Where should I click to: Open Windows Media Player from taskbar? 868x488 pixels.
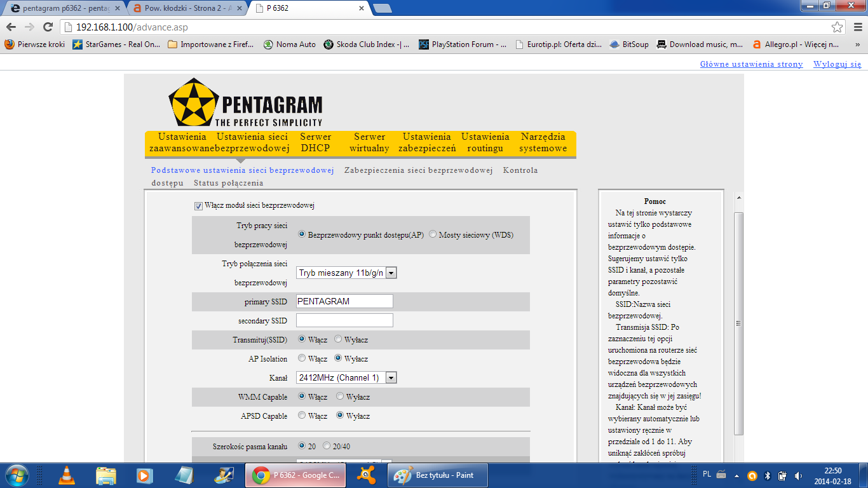tap(145, 475)
